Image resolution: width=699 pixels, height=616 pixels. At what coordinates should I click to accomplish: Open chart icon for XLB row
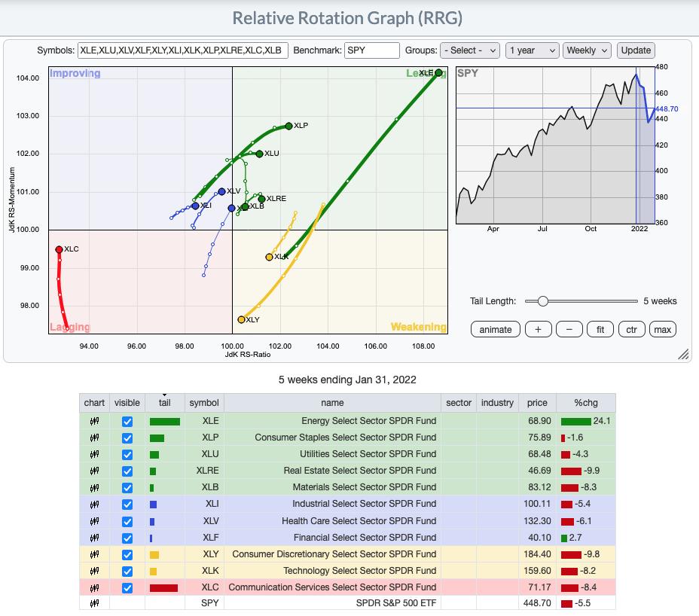[x=94, y=488]
